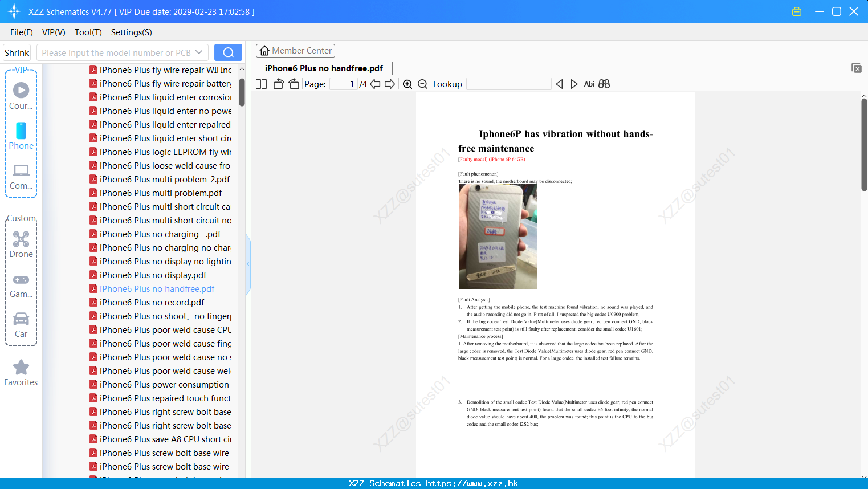The height and width of the screenshot is (489, 868).
Task: Open the Game console category
Action: [x=21, y=285]
